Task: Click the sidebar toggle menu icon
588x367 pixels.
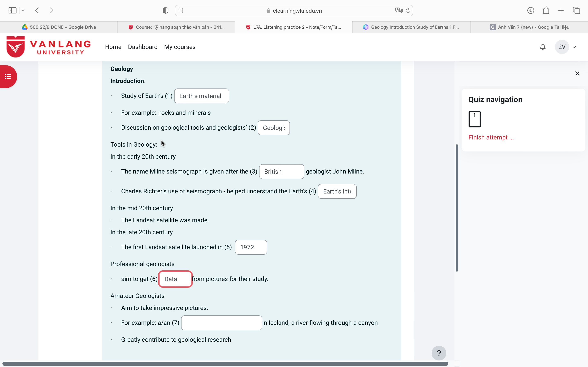Action: pyautogui.click(x=8, y=76)
